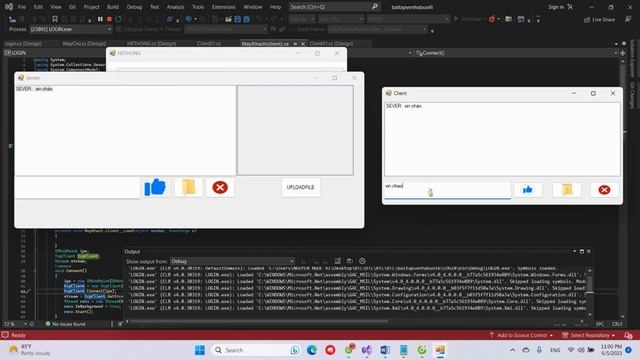Image resolution: width=640 pixels, height=360 pixels.
Task: Click the Server window message input box
Action: [78, 187]
